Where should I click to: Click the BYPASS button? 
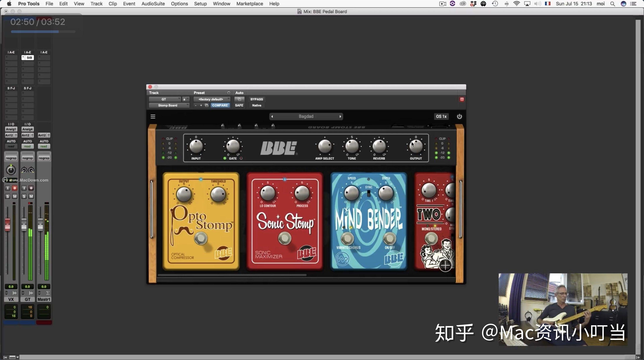coord(256,99)
